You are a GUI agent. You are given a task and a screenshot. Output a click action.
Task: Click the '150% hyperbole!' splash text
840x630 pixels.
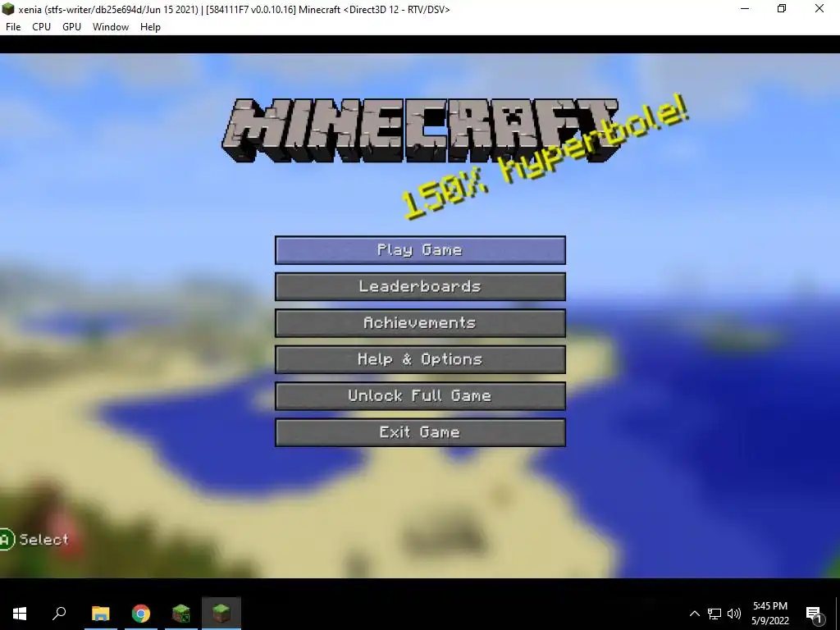click(545, 157)
